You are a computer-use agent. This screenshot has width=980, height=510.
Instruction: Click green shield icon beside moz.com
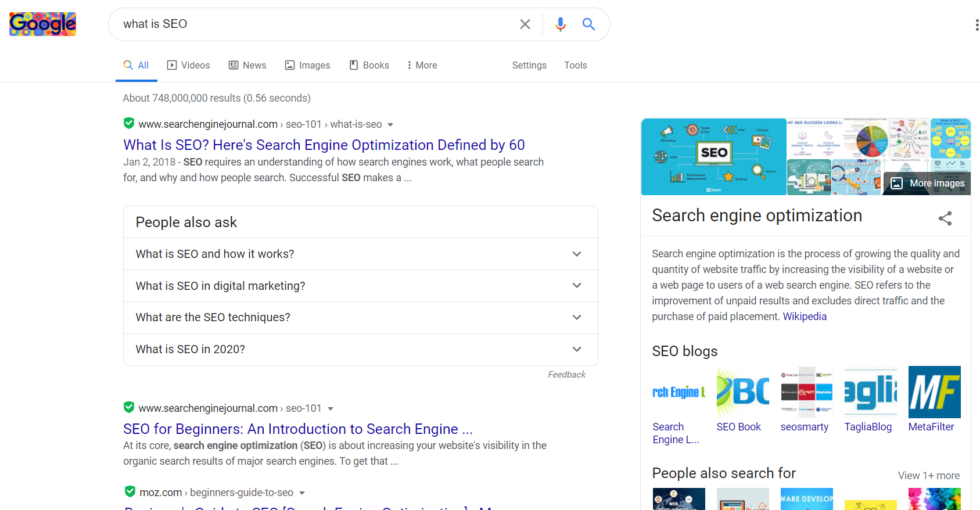pos(130,491)
